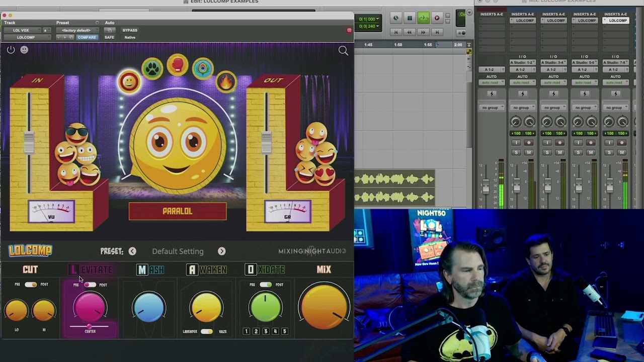Open auto read dropdown on the first mixer channel

492,82
